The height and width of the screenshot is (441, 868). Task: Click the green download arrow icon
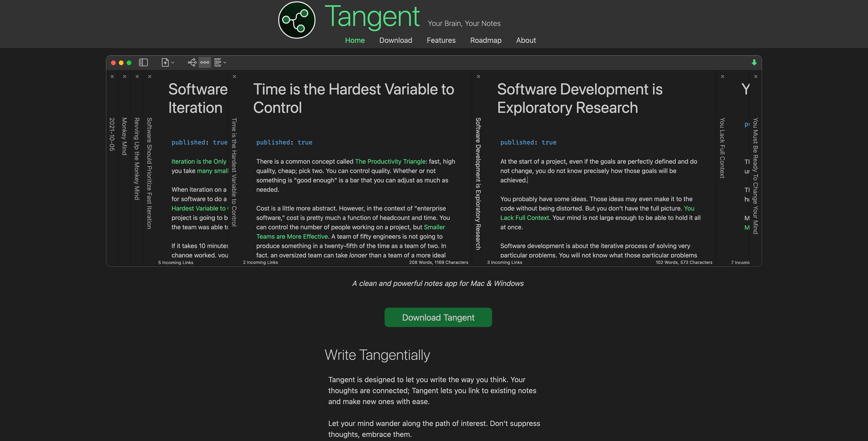pyautogui.click(x=754, y=63)
